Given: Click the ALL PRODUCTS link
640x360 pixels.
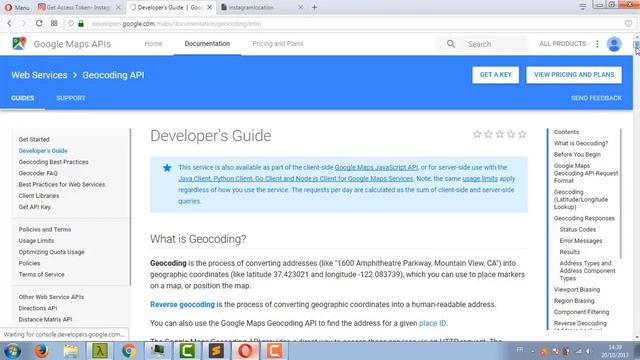Looking at the screenshot, I should (x=562, y=44).
